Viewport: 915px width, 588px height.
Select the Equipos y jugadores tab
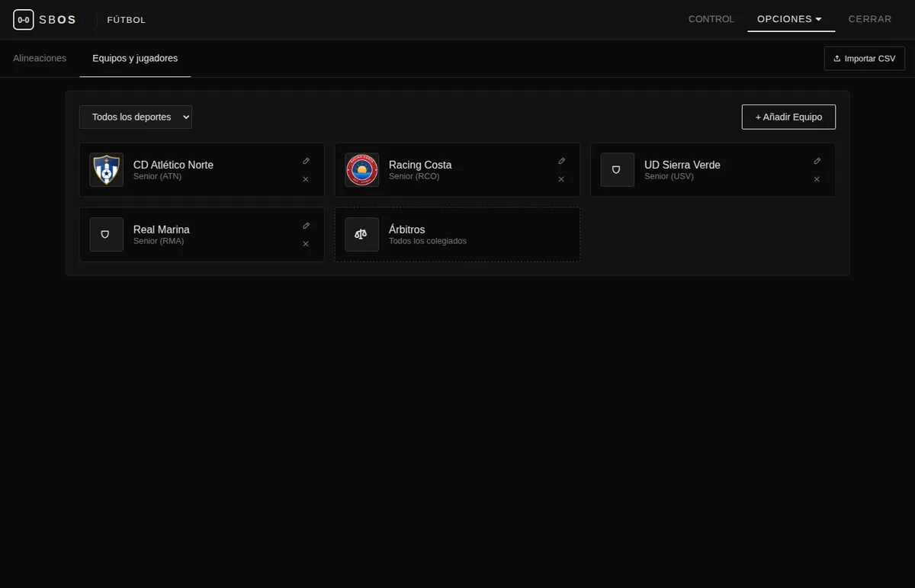[x=135, y=58]
